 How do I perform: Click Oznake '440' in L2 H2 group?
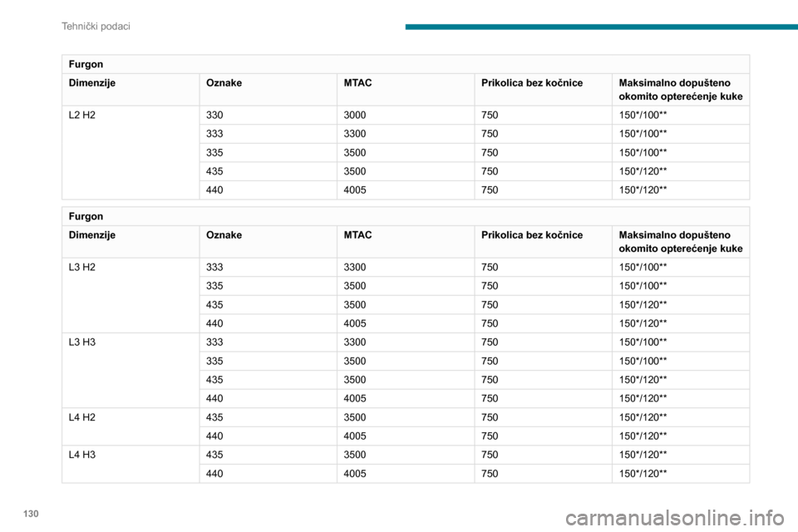pos(214,190)
